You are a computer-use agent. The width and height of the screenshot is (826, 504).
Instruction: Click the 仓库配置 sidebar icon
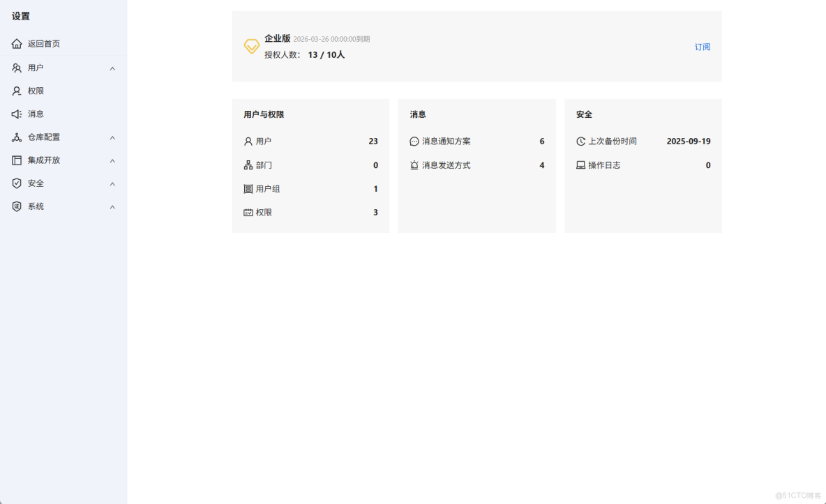(17, 137)
